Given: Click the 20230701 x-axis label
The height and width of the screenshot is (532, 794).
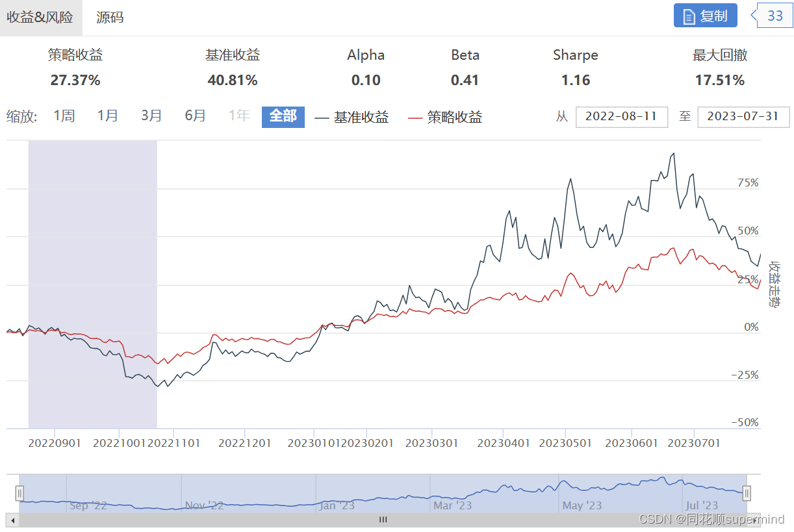Looking at the screenshot, I should [x=694, y=444].
